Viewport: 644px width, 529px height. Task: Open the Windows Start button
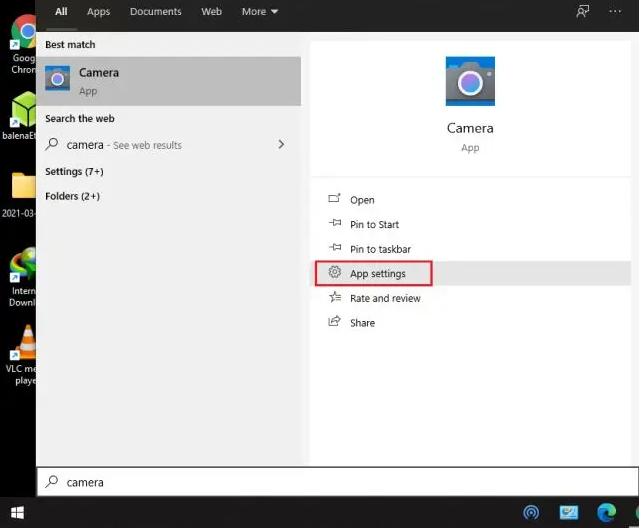pos(17,513)
